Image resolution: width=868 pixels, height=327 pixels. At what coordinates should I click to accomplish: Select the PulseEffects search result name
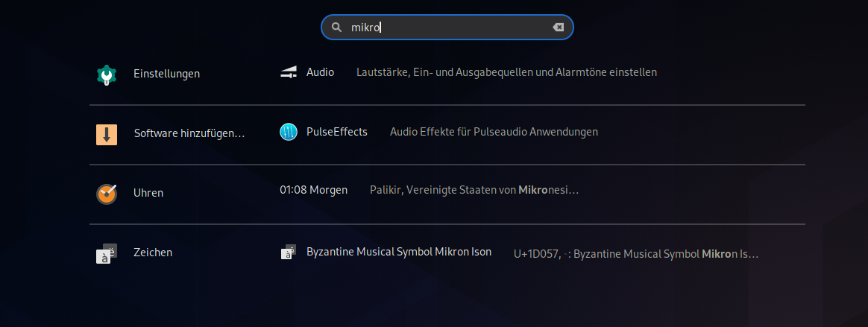pyautogui.click(x=337, y=132)
